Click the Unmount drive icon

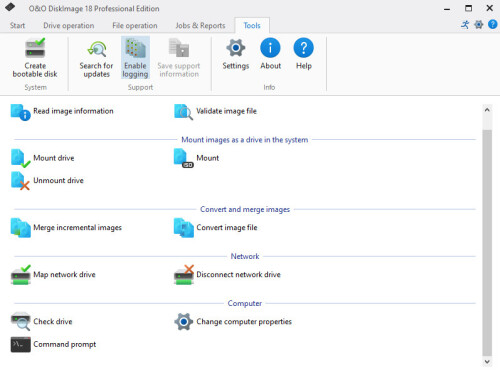[x=20, y=181]
